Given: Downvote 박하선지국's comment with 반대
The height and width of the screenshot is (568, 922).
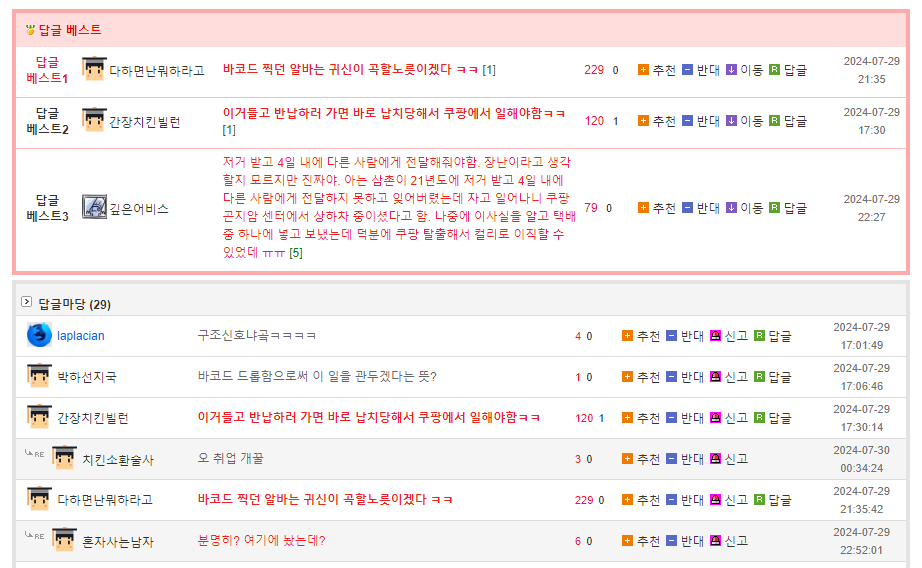Looking at the screenshot, I should [x=672, y=377].
